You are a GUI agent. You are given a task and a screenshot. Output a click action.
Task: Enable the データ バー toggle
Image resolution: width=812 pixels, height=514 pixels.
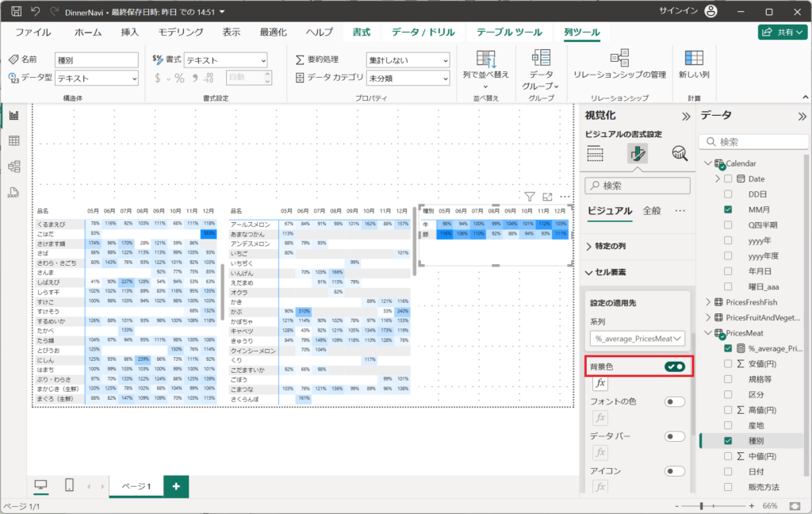click(675, 436)
